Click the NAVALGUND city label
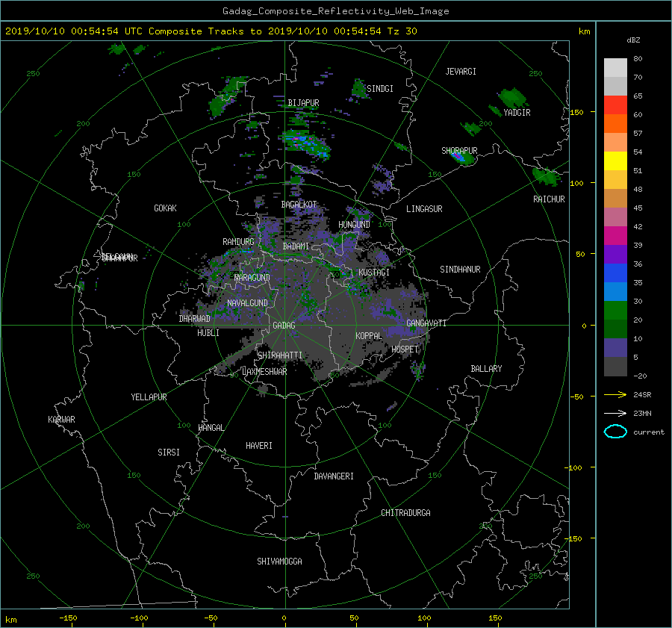Screen dimensions: 672x628 click(x=247, y=303)
